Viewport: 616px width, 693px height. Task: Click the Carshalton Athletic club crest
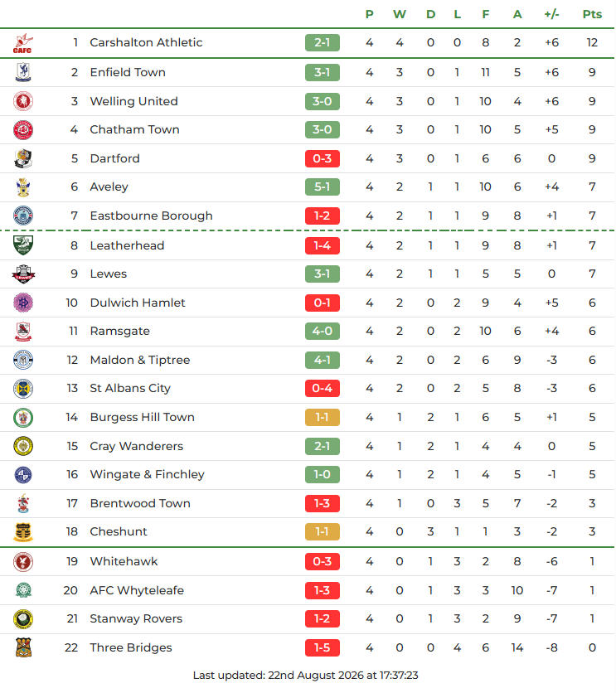click(23, 43)
